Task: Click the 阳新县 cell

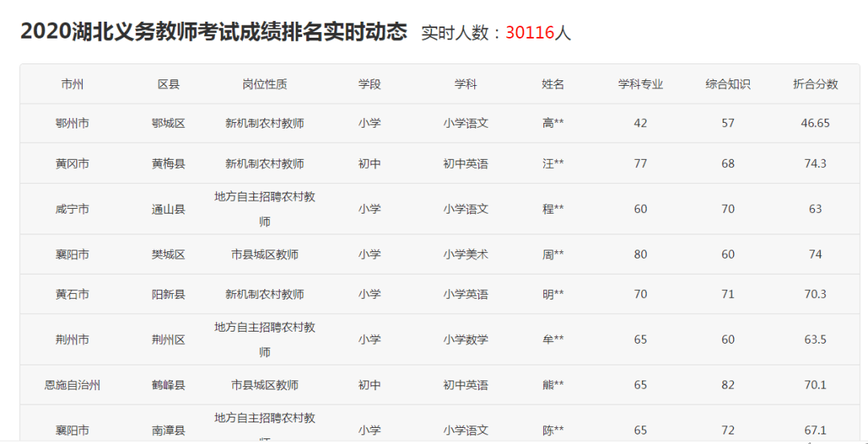Action: click(x=168, y=294)
